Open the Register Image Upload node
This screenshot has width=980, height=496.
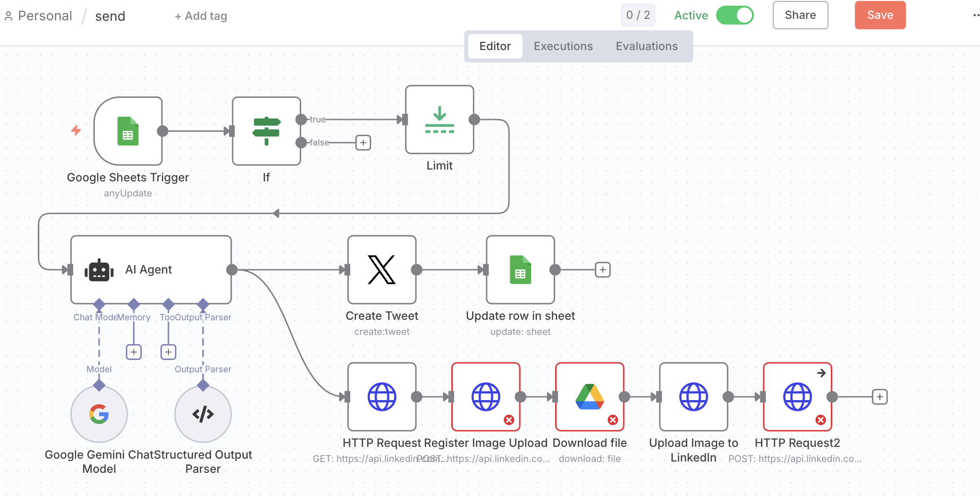tap(486, 397)
